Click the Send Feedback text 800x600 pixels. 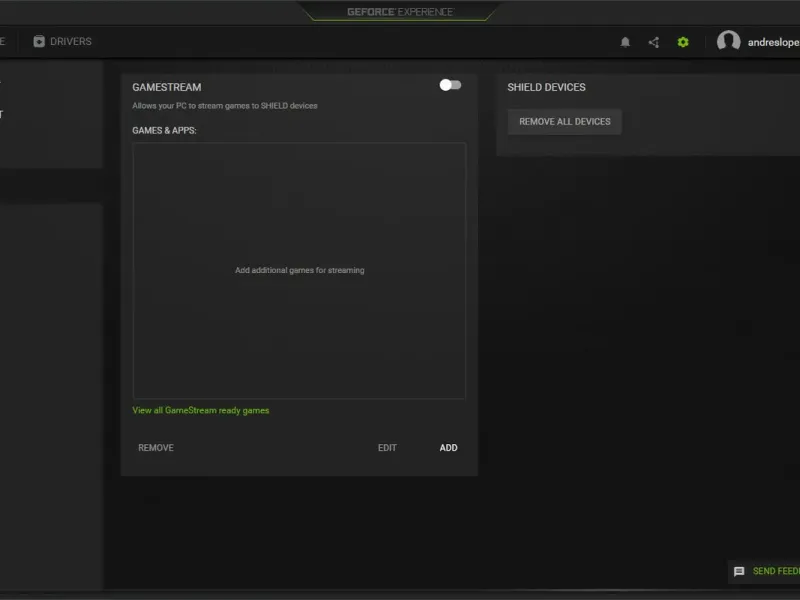tap(776, 571)
